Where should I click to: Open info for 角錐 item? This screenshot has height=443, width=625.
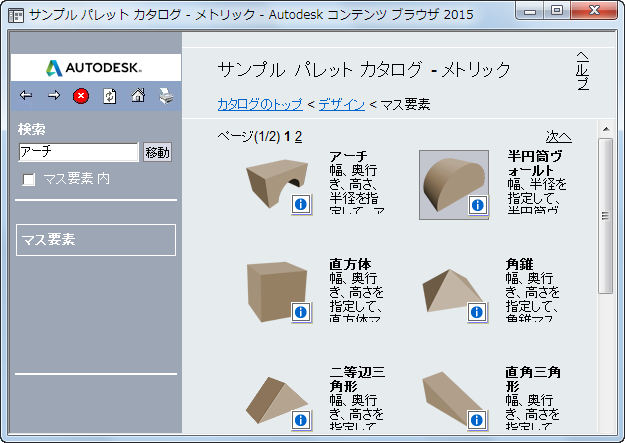pos(477,312)
